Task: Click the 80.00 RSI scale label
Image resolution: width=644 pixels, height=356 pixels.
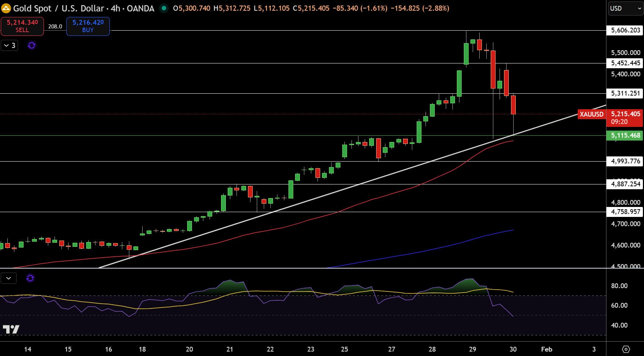Action: (619, 286)
